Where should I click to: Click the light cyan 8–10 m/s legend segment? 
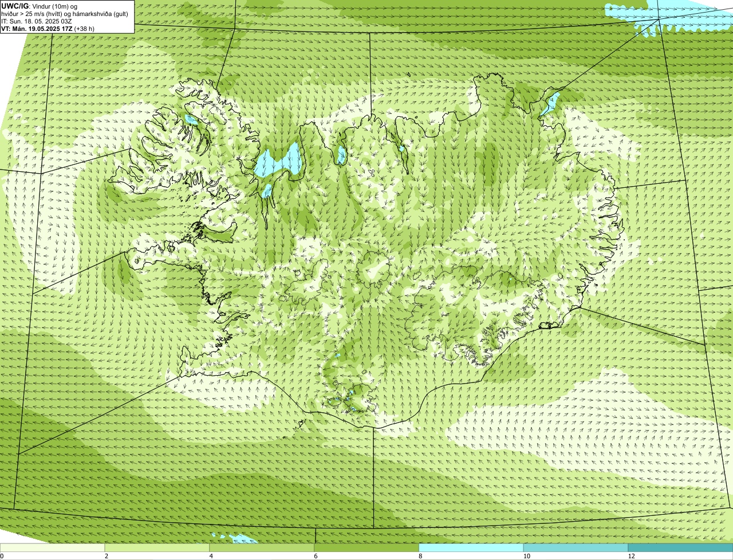tap(471, 547)
